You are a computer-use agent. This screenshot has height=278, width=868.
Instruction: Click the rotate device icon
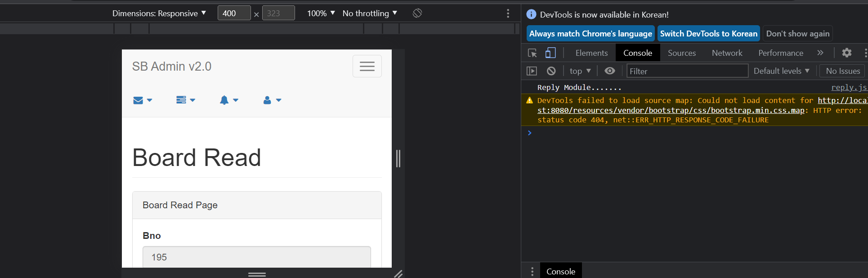(417, 13)
